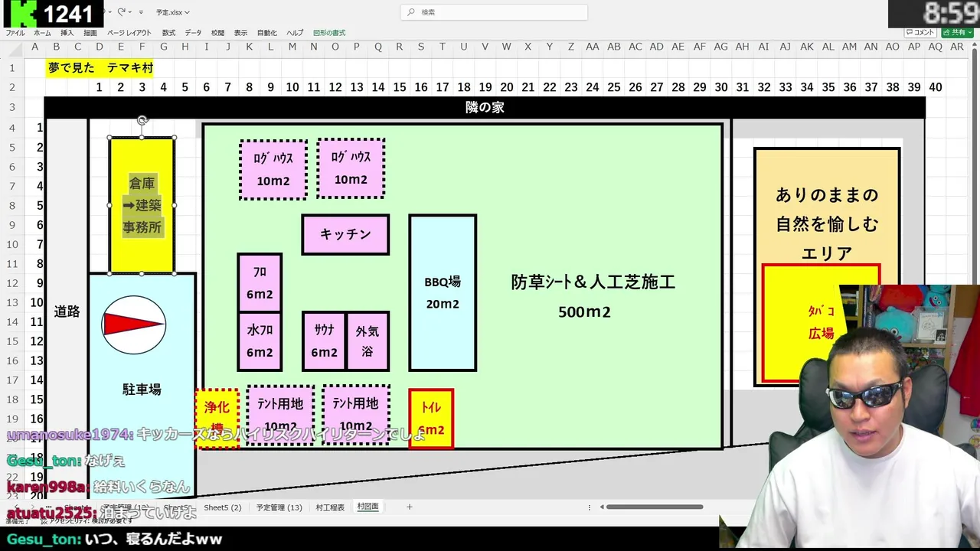This screenshot has width=980, height=551.
Task: Select the 描画 ribbon tab
Action: pyautogui.click(x=90, y=33)
